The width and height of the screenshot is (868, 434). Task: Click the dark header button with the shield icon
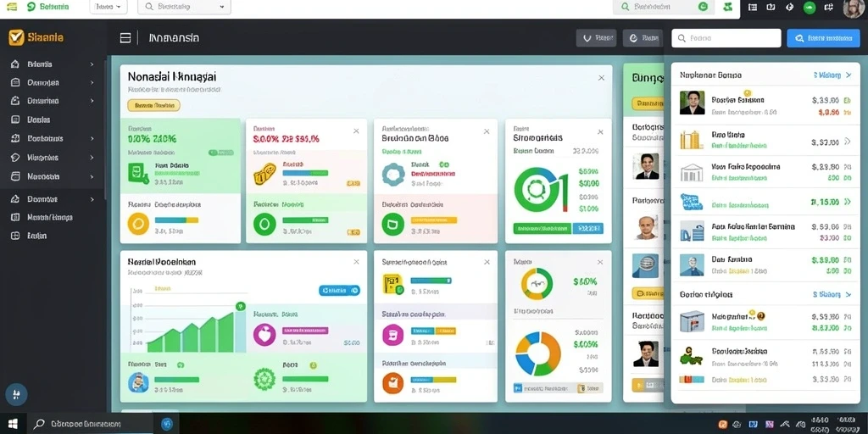click(x=596, y=38)
